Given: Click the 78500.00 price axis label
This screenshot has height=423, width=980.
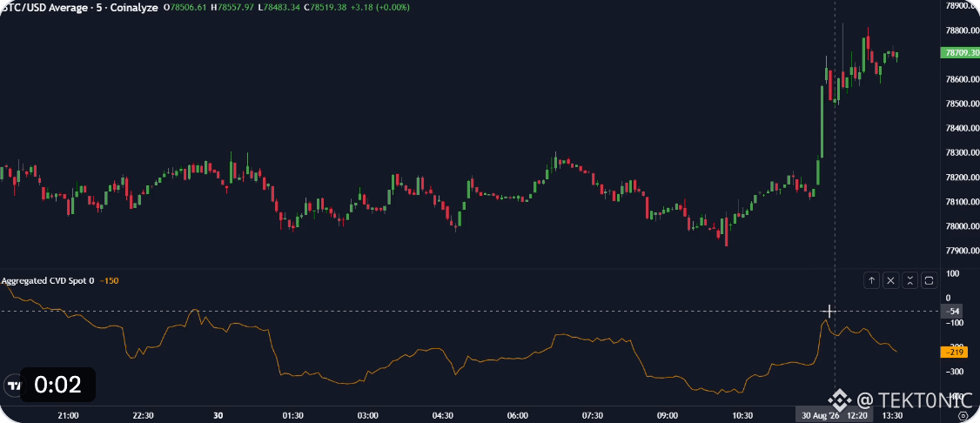Looking at the screenshot, I should (961, 104).
